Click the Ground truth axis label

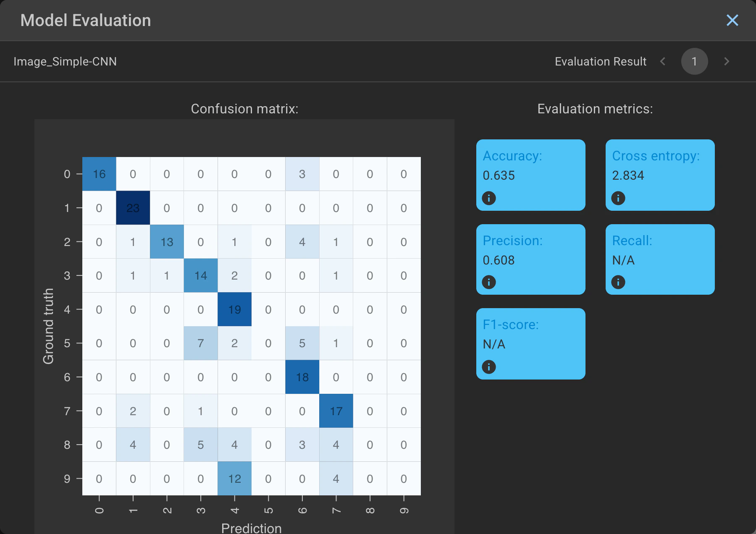[48, 326]
